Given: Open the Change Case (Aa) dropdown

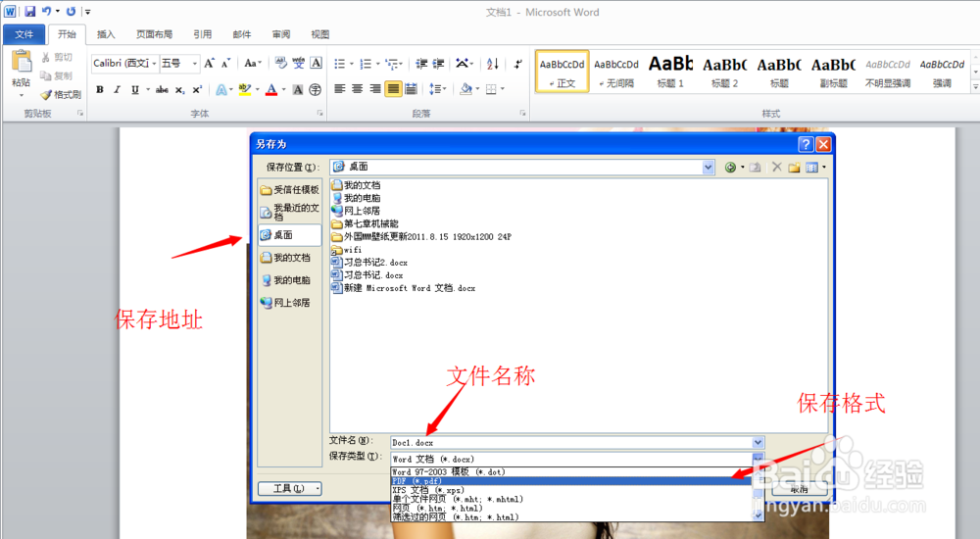Looking at the screenshot, I should tap(253, 63).
